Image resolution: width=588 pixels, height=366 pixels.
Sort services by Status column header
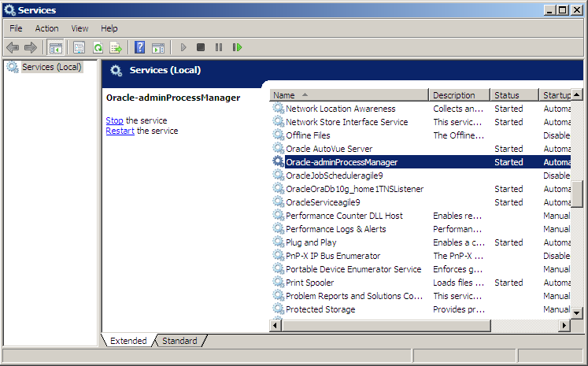click(513, 95)
